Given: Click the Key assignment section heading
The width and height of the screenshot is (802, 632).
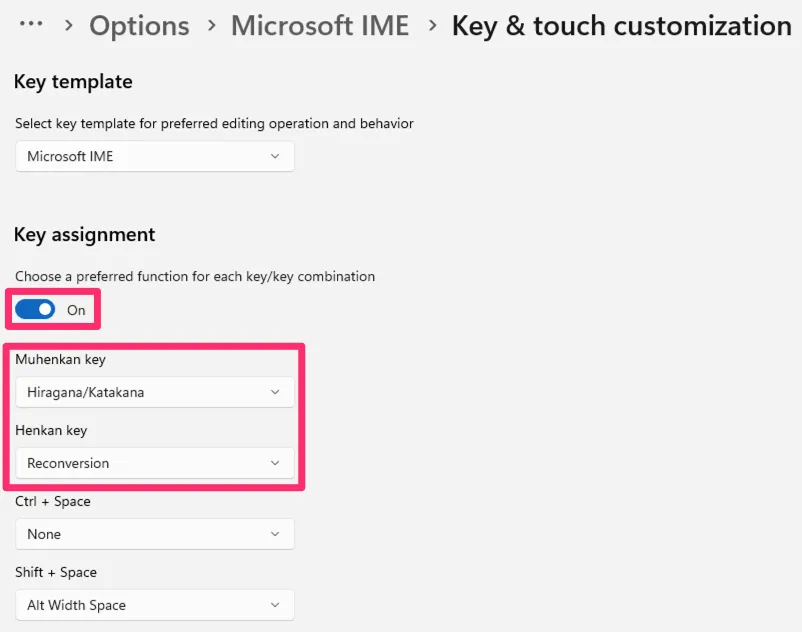Looking at the screenshot, I should (85, 235).
